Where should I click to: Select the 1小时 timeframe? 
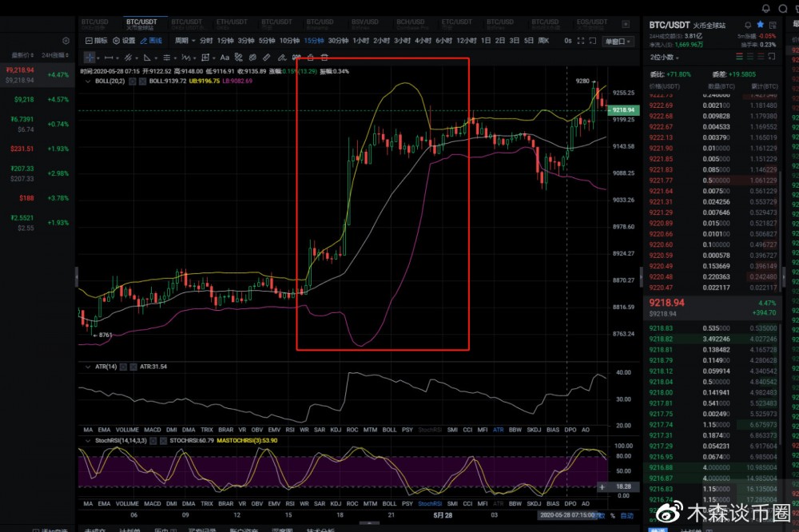(360, 41)
